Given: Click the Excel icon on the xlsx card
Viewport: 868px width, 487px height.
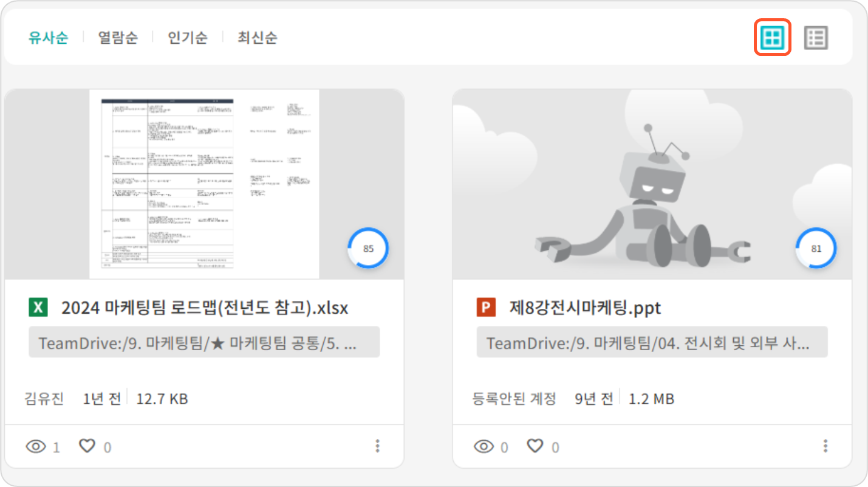Looking at the screenshot, I should (38, 308).
